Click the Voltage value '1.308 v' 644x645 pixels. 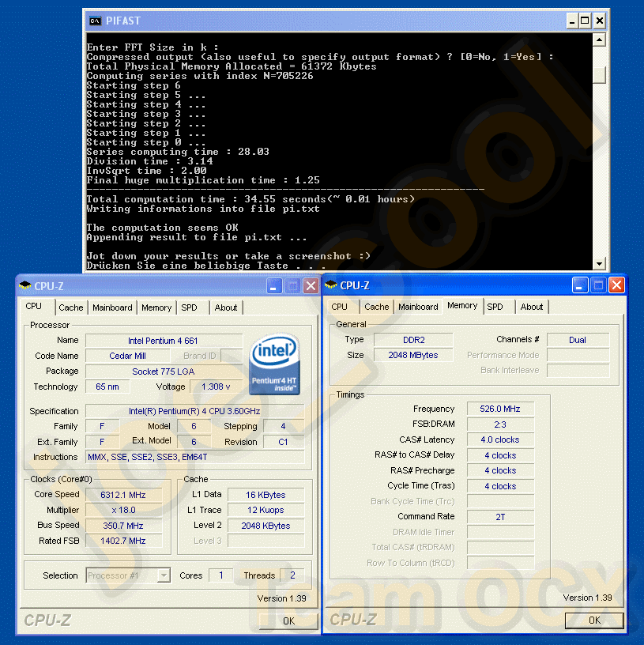(x=216, y=387)
